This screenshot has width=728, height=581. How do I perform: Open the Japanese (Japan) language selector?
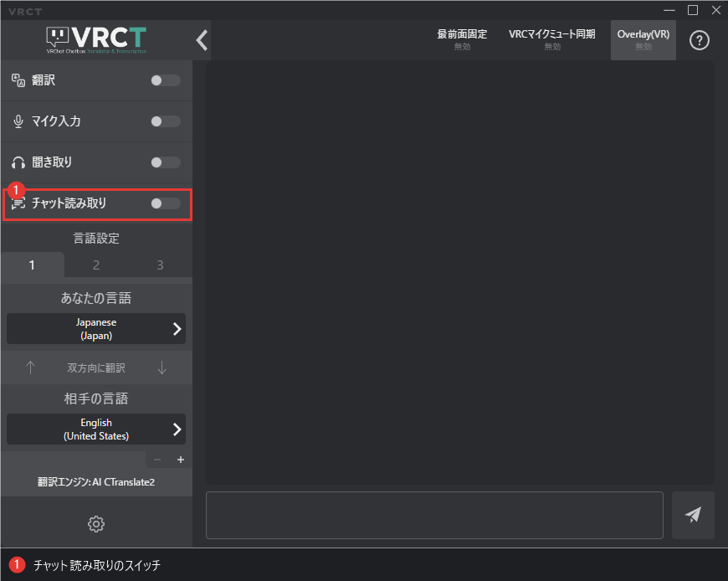[96, 329]
